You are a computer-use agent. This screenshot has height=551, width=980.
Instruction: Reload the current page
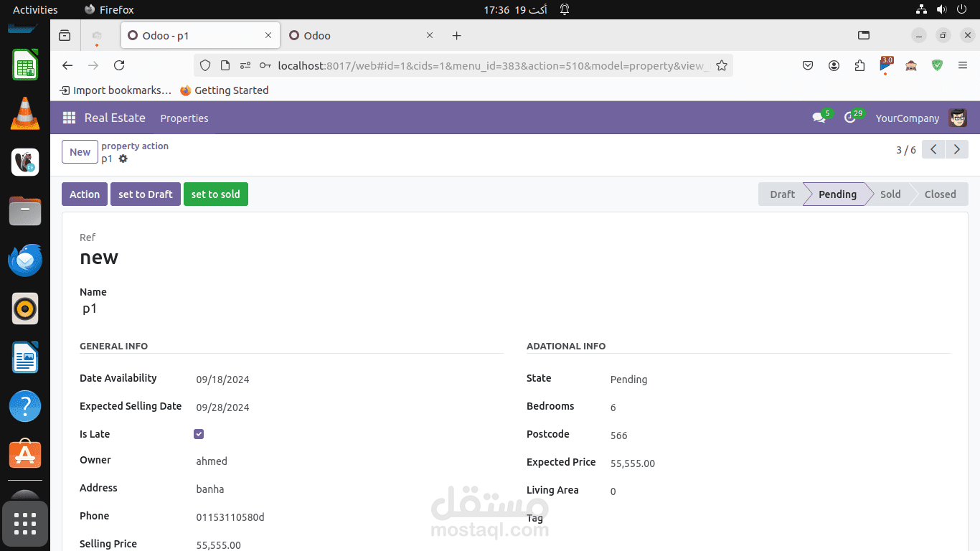(x=119, y=65)
